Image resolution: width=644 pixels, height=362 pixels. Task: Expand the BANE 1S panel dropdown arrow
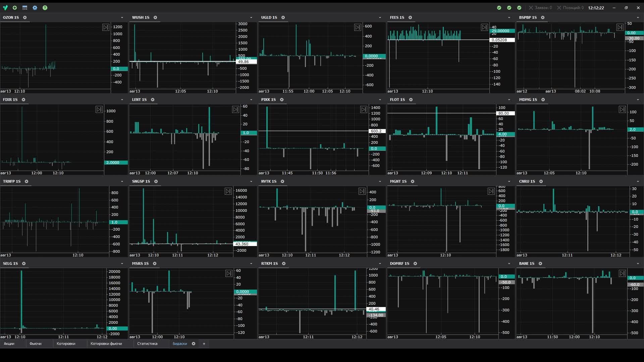click(638, 263)
